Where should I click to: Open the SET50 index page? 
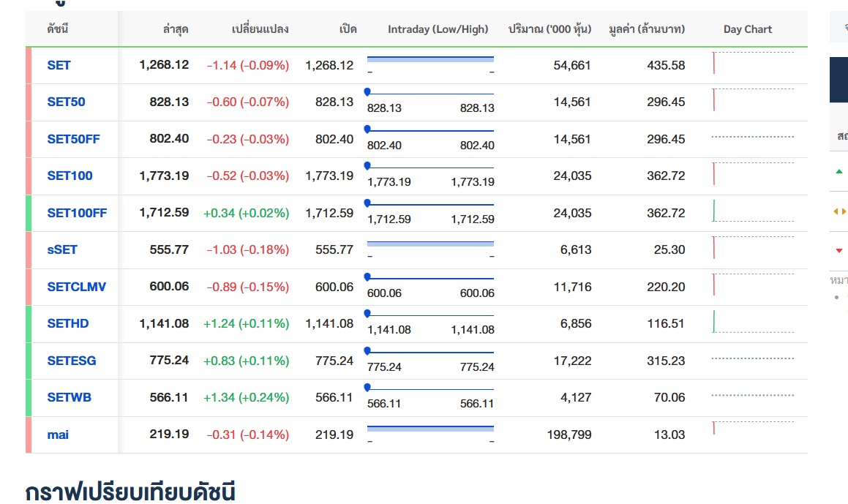point(66,102)
